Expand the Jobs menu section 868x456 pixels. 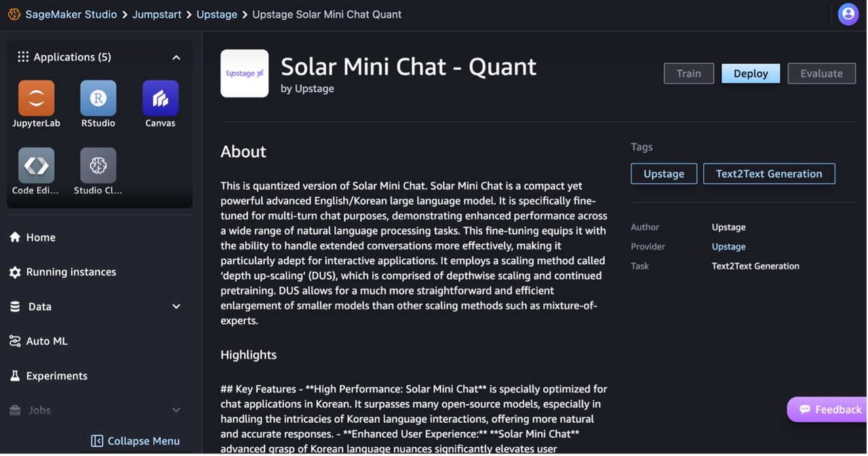click(x=176, y=410)
